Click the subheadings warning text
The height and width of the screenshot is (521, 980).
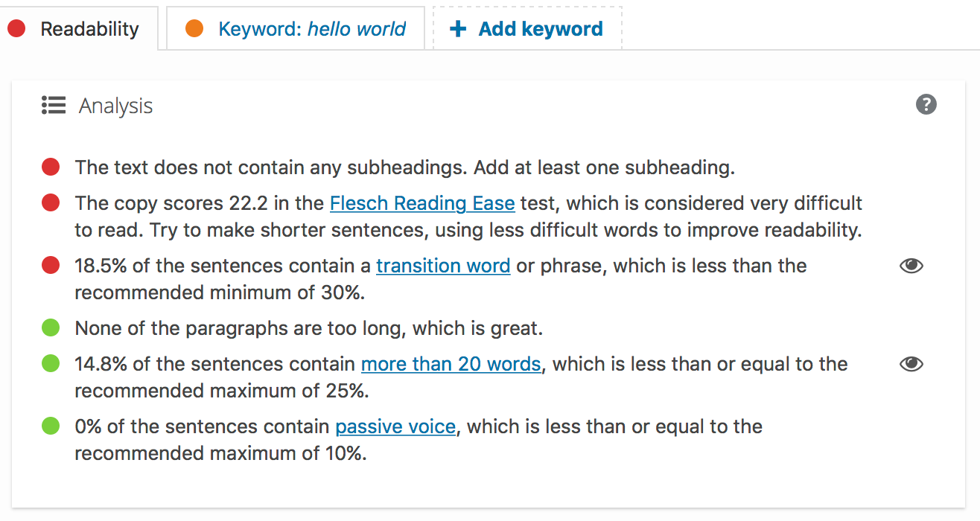tap(404, 167)
